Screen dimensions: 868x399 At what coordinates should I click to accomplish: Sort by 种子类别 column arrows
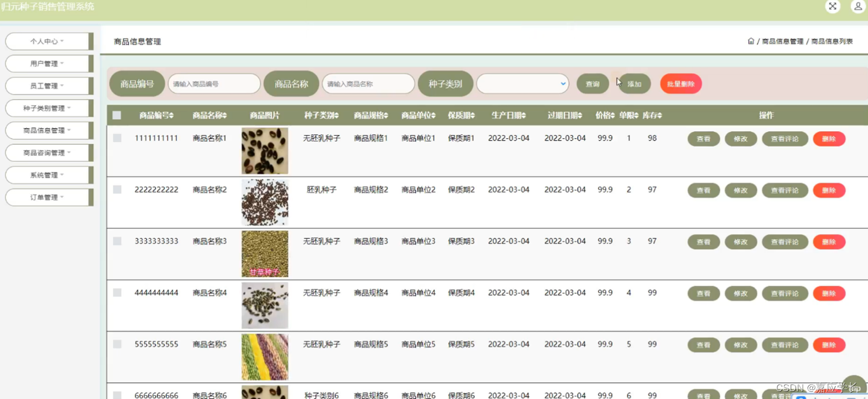[x=336, y=115]
